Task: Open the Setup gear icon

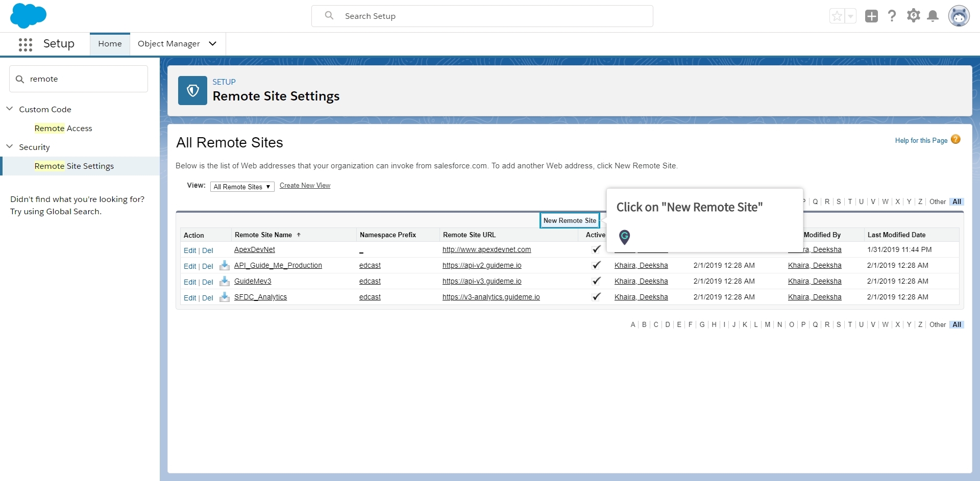Action: pyautogui.click(x=913, y=16)
